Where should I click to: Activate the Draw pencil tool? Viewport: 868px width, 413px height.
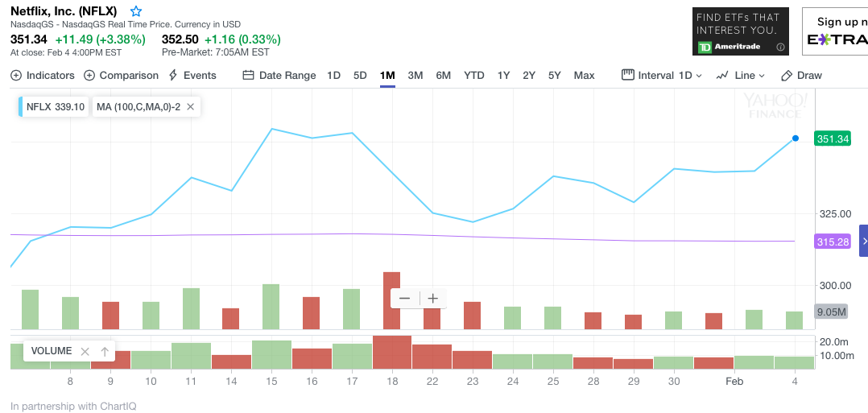(x=801, y=75)
